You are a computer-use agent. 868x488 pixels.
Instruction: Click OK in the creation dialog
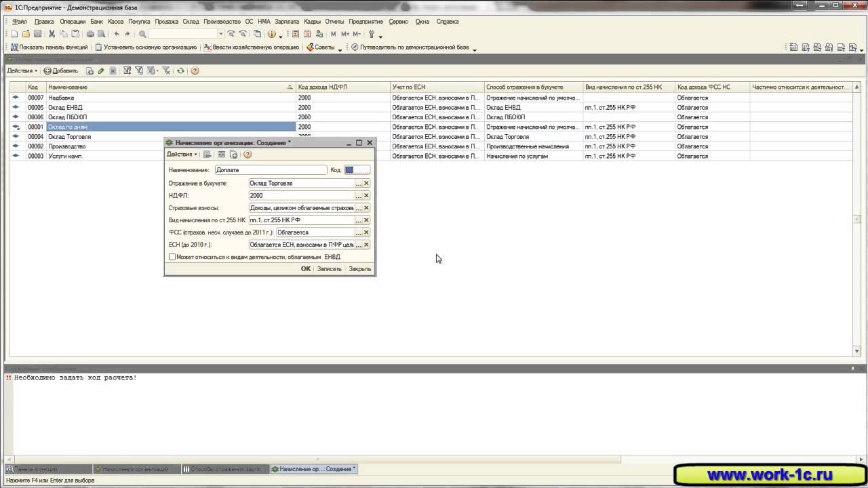pos(306,269)
